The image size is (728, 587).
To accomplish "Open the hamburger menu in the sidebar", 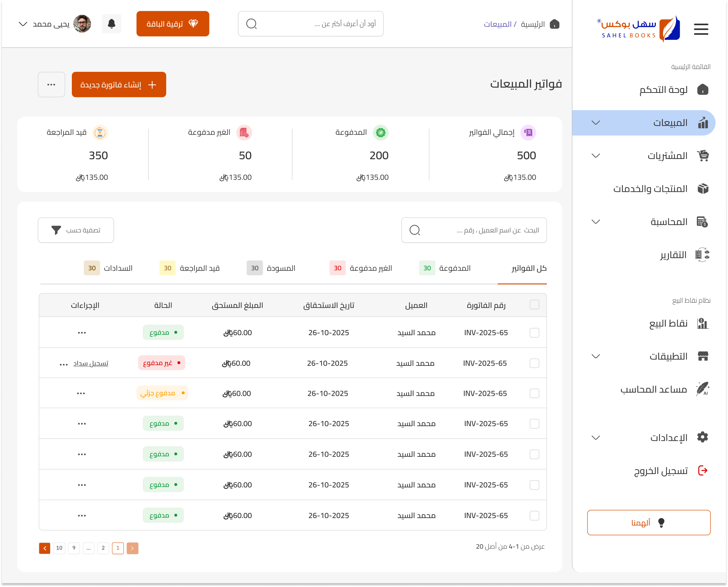I will coord(701,29).
